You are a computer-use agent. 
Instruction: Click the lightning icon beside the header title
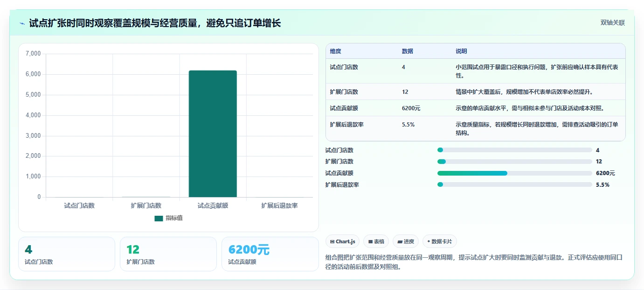coord(22,23)
